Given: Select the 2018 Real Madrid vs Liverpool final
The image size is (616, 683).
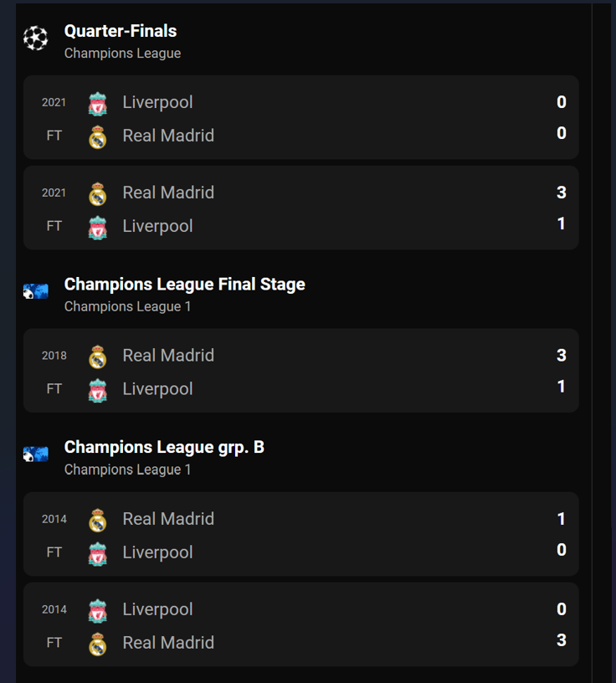Looking at the screenshot, I should 335,371.
